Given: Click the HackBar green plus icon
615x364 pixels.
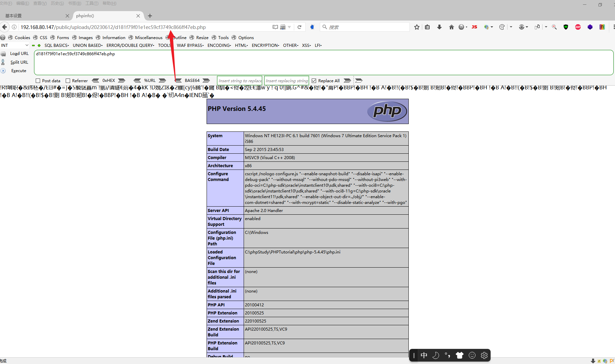Looking at the screenshot, I should [39, 45].
